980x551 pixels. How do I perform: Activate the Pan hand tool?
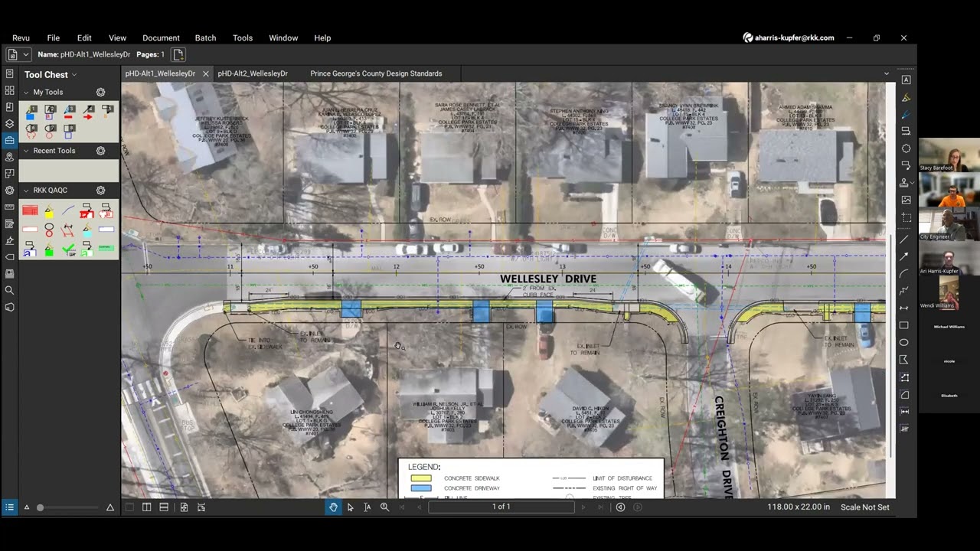(x=333, y=507)
